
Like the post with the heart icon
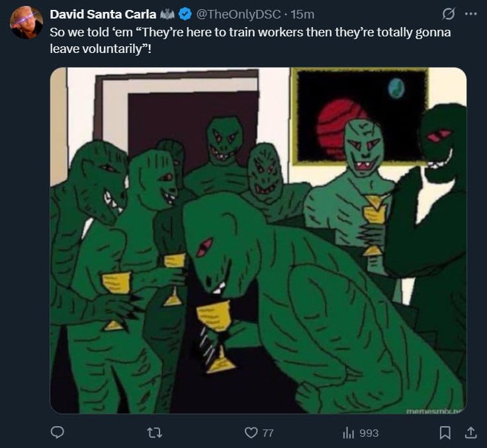click(250, 432)
